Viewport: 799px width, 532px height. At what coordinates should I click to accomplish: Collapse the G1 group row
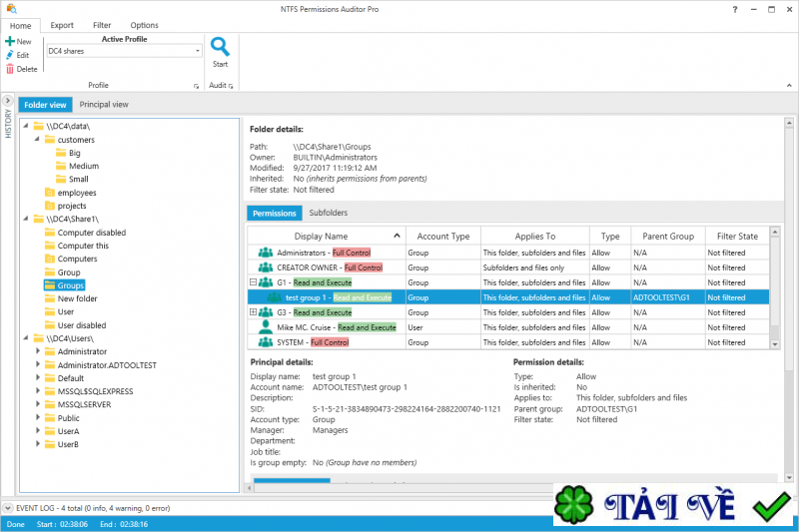click(254, 282)
